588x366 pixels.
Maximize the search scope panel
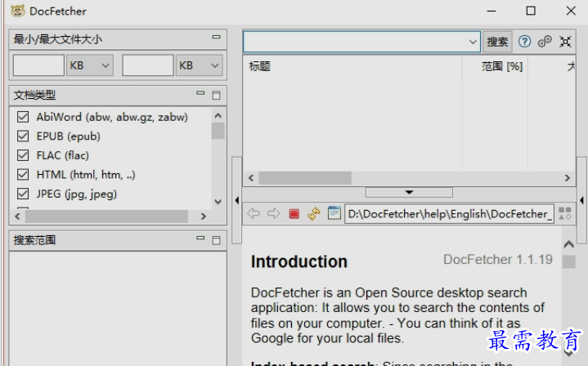pyautogui.click(x=217, y=240)
